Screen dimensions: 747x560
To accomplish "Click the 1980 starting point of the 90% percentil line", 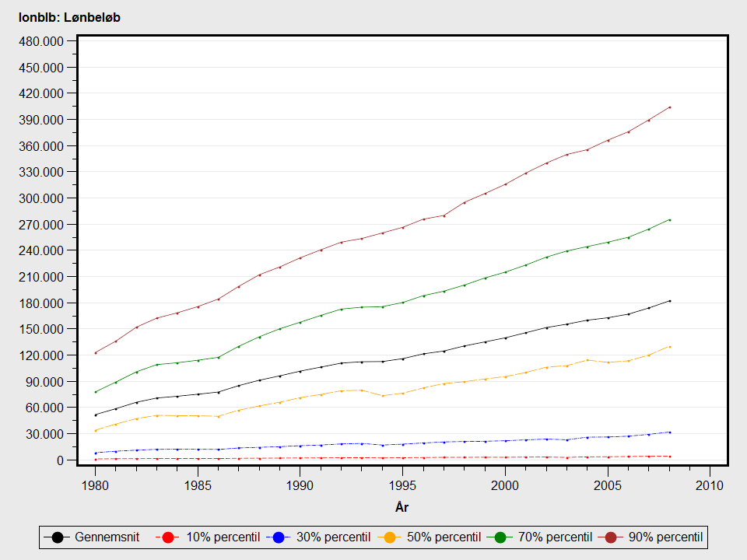I will pos(95,353).
